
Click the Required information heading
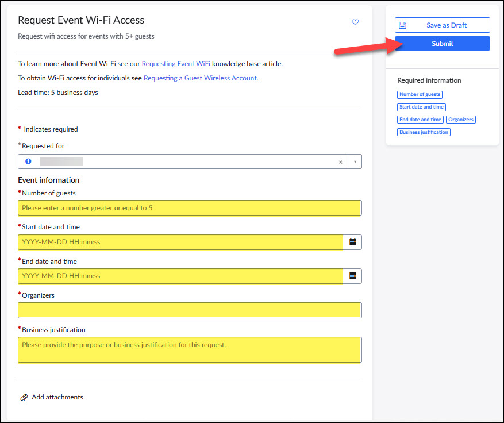tap(429, 80)
